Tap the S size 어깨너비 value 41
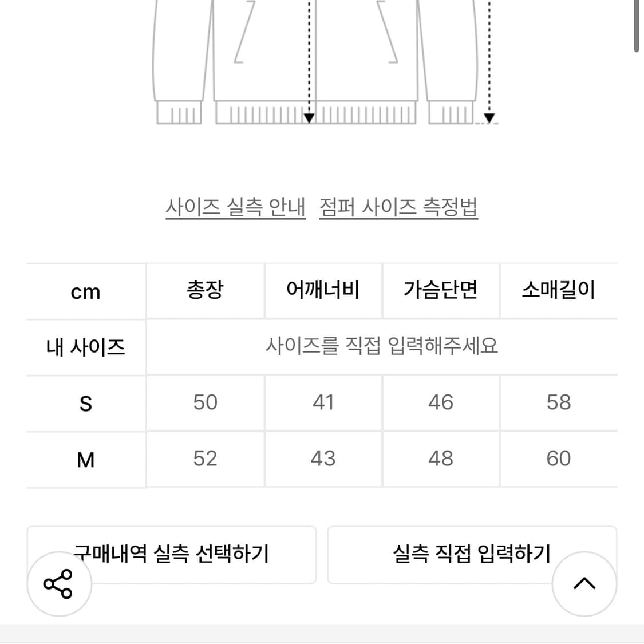This screenshot has height=644, width=644. click(323, 402)
